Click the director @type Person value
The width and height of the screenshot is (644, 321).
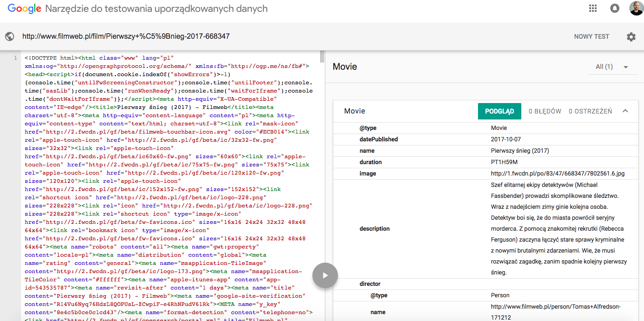500,295
